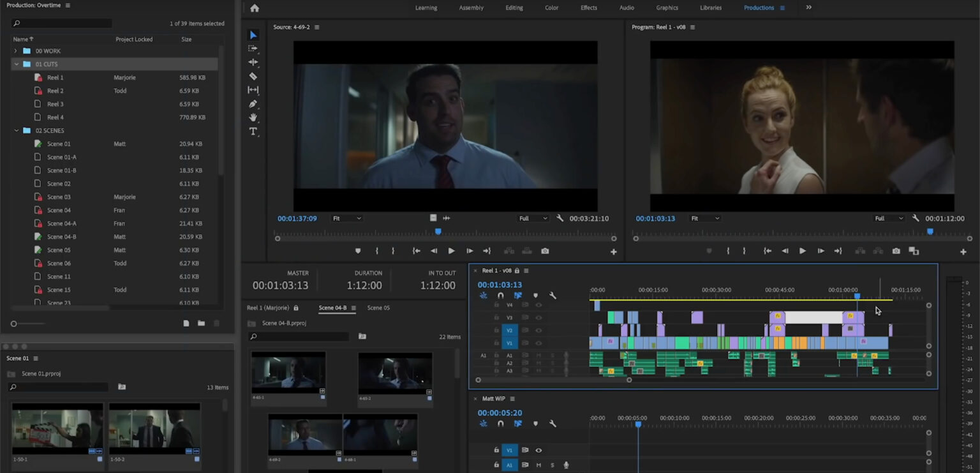Toggle V4 track output eye
This screenshot has height=473, width=980.
click(x=538, y=305)
